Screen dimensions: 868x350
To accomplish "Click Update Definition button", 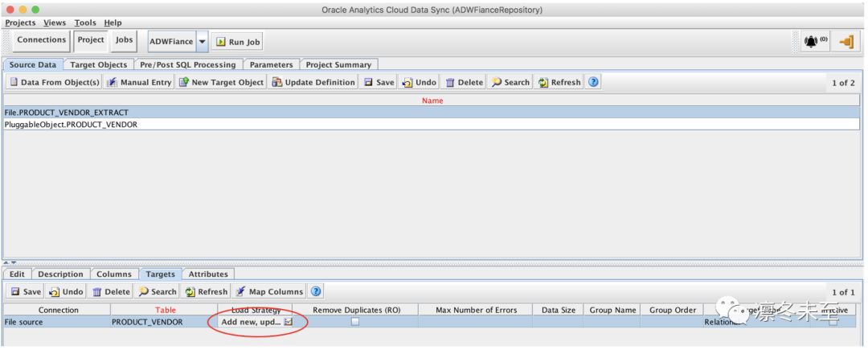I will coord(313,83).
